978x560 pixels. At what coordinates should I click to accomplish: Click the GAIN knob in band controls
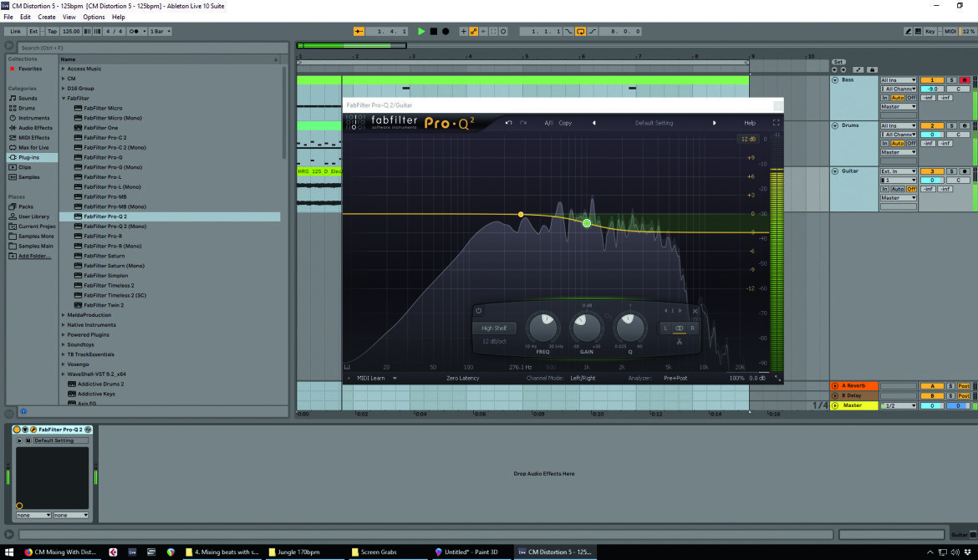click(x=586, y=328)
